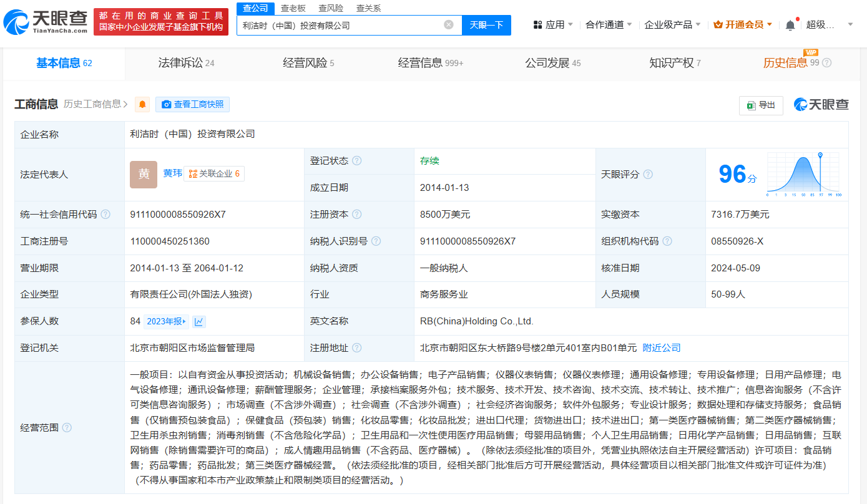Viewport: 867px width, 504px height.
Task: Select the 法律诉讼 tab
Action: pyautogui.click(x=186, y=63)
